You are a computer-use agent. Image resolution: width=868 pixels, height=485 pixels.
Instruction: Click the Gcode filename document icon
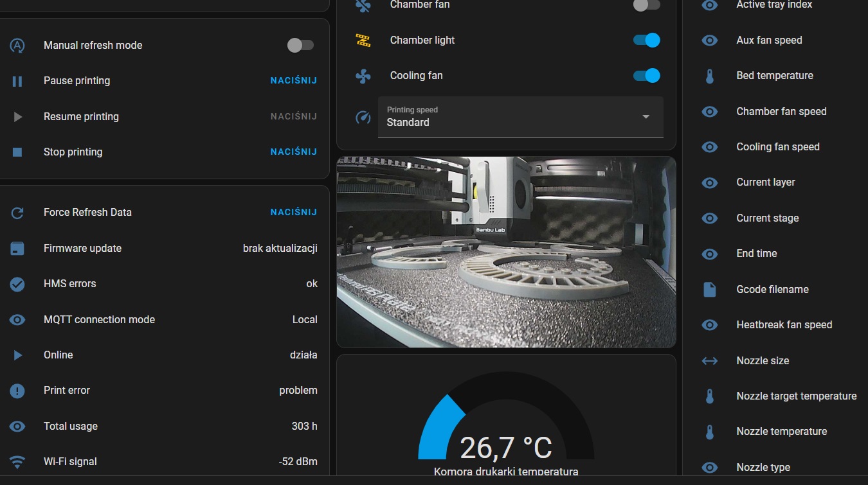(x=709, y=290)
